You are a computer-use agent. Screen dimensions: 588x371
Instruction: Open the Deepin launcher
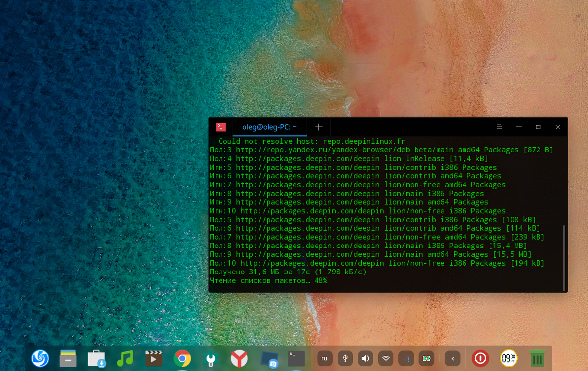[x=40, y=359]
